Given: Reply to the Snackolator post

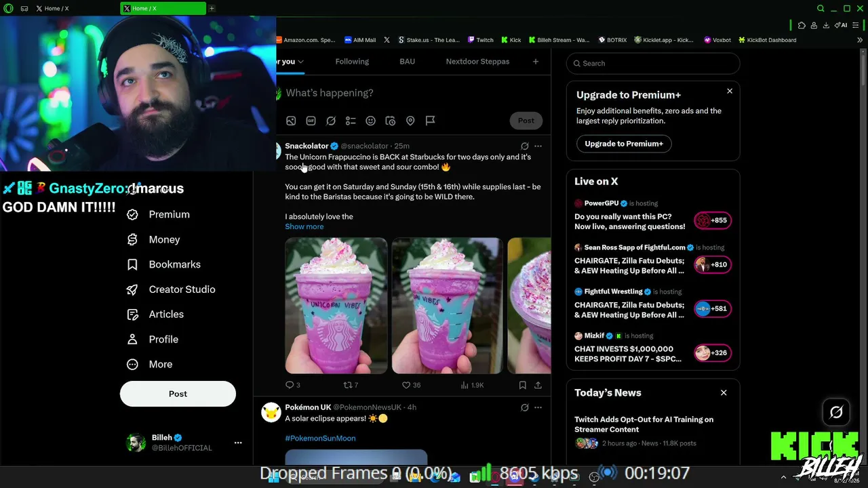Looking at the screenshot, I should [292, 385].
